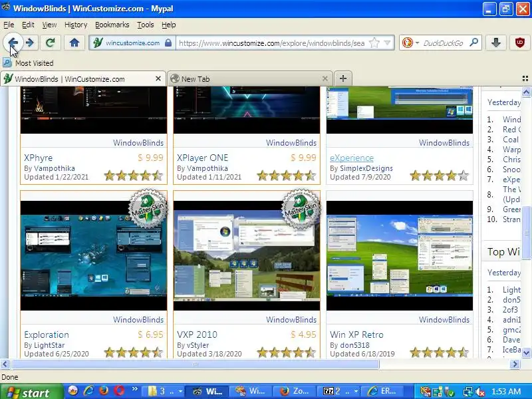Open the home page with the house icon
Screen dimensions: 532x399
[x=74, y=43]
